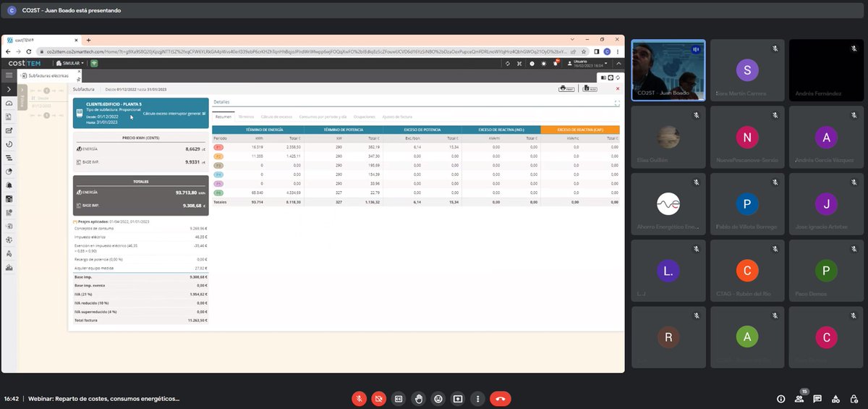Open the emoji reactions picker
Screen dimensions: 868x409
438,398
